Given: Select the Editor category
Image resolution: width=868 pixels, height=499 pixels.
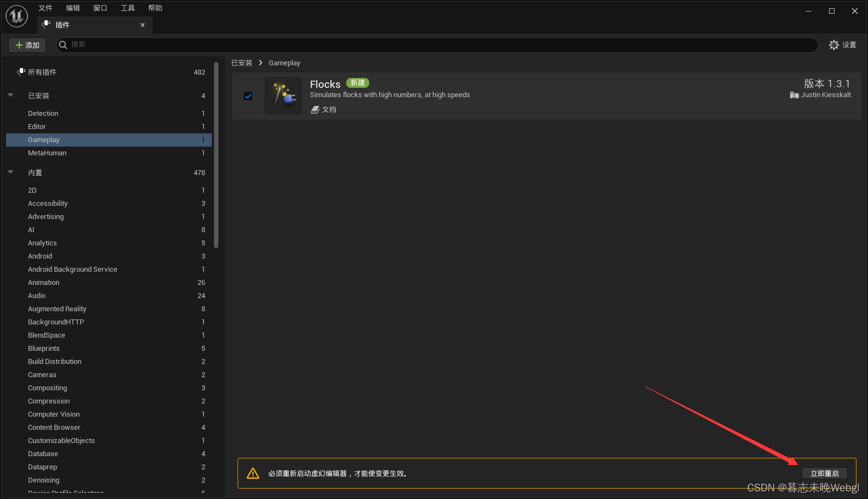Looking at the screenshot, I should click(x=109, y=127).
